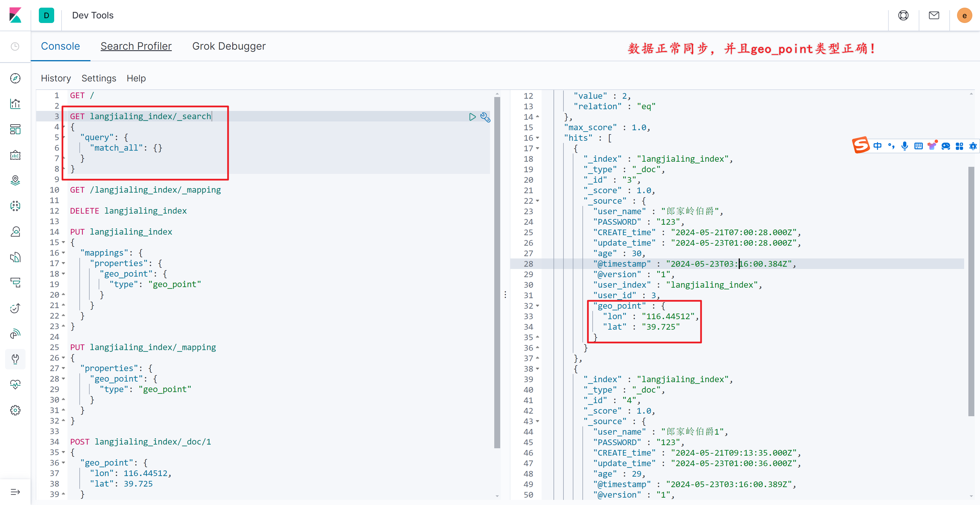
Task: Click the GET / line in editor
Action: (82, 96)
